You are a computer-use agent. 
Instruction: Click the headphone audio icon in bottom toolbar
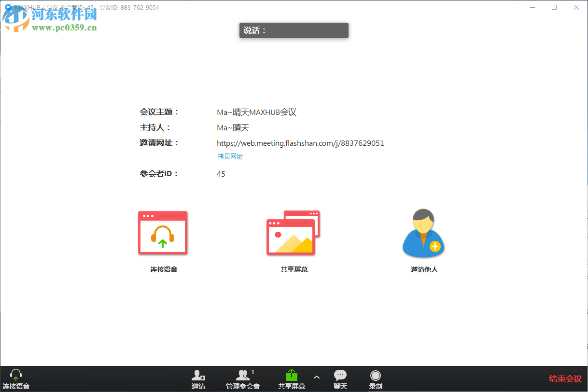coord(16,374)
